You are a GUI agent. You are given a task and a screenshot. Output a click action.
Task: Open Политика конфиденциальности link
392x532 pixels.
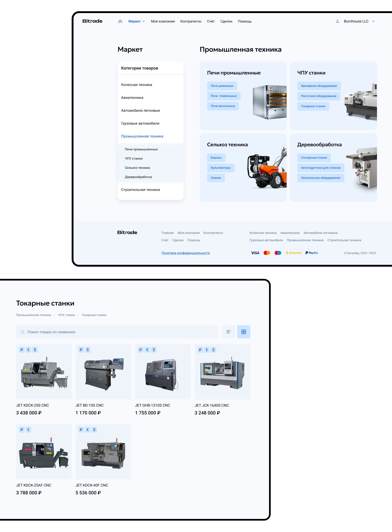pyautogui.click(x=186, y=253)
